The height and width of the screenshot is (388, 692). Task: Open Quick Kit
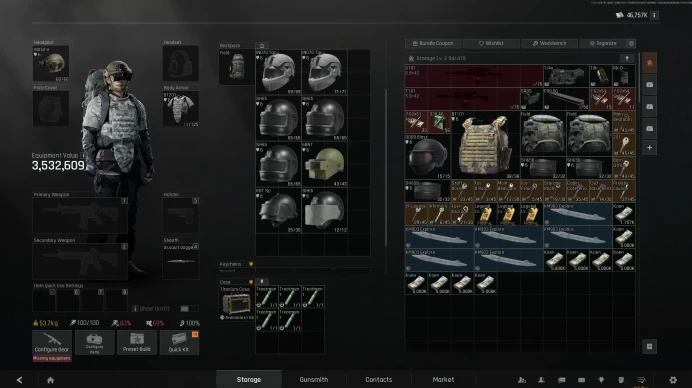(x=179, y=343)
